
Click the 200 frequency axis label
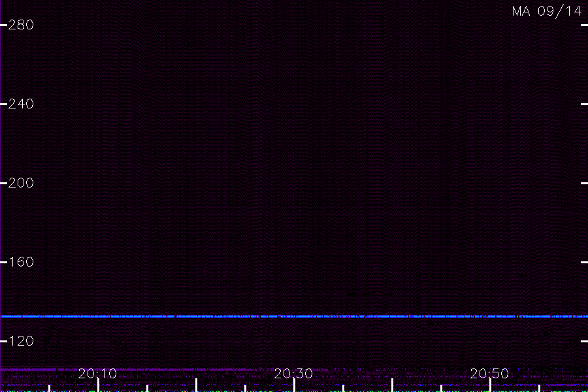tap(21, 183)
